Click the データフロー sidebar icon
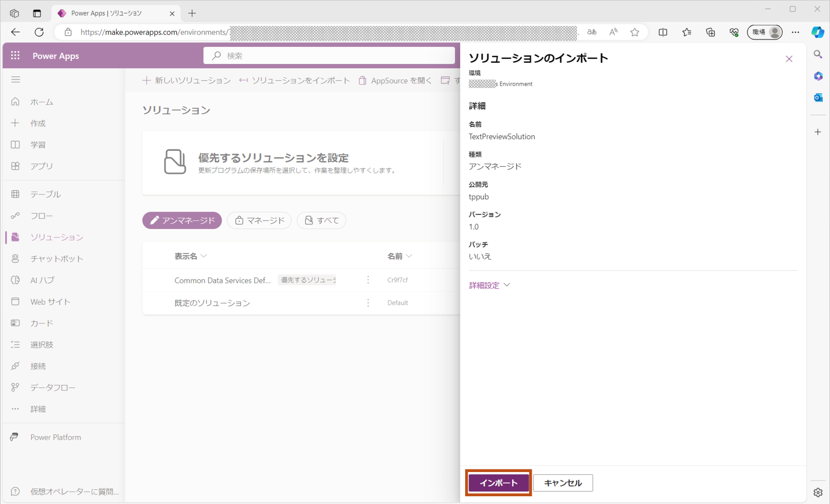The image size is (830, 504). pyautogui.click(x=16, y=387)
